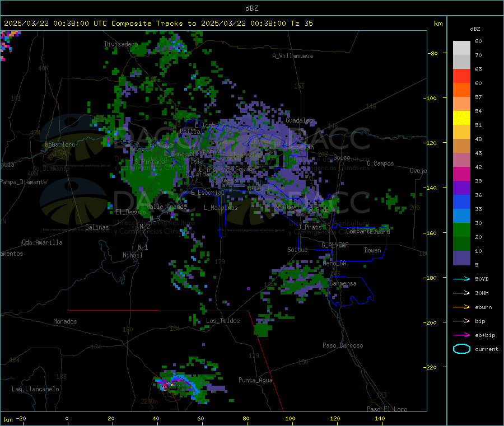Click the El_Desvio place label

click(131, 212)
